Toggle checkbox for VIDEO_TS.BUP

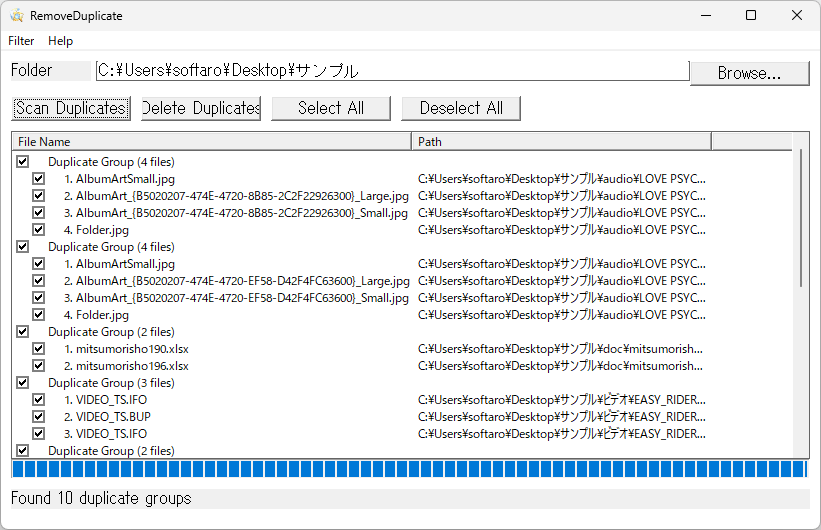click(39, 417)
